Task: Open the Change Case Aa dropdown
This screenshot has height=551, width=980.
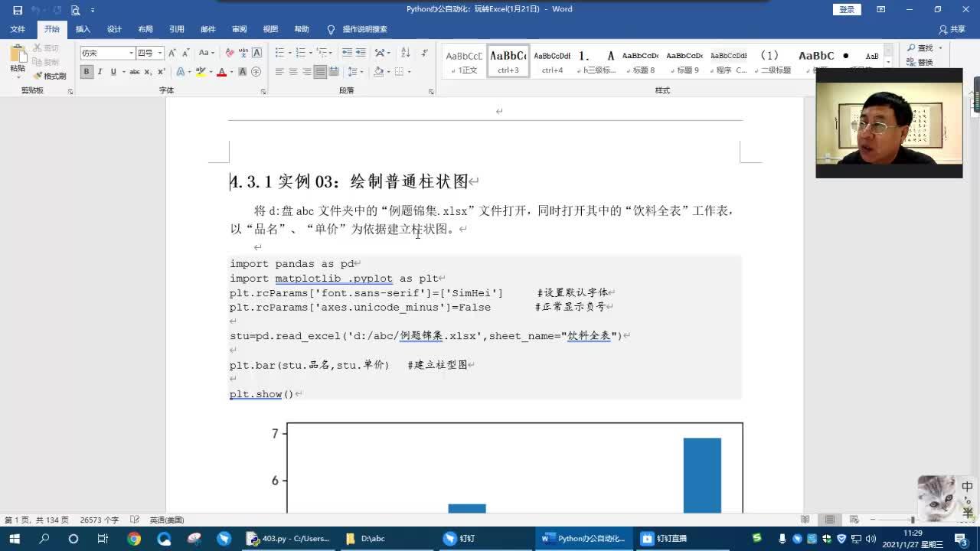Action: point(206,53)
